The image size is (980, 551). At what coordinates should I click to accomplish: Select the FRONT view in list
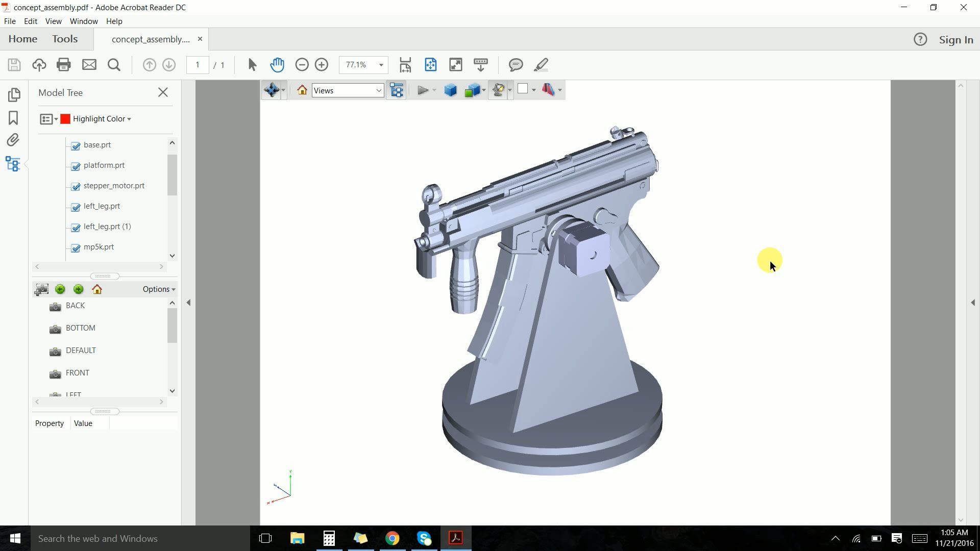77,373
